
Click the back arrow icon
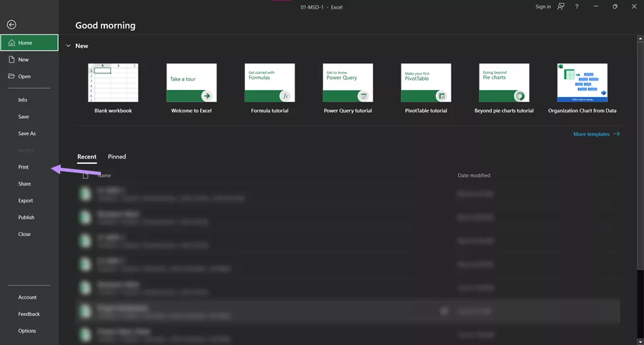coord(11,24)
